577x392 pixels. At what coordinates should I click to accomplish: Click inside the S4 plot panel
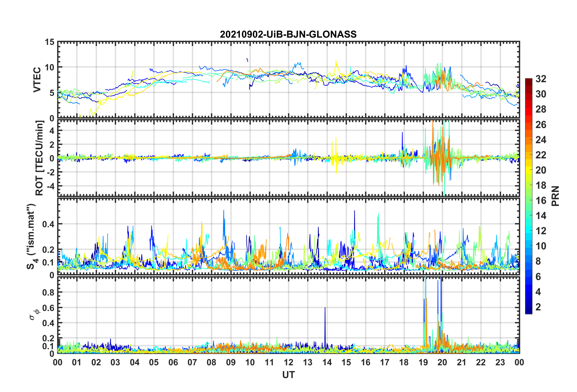(x=288, y=237)
